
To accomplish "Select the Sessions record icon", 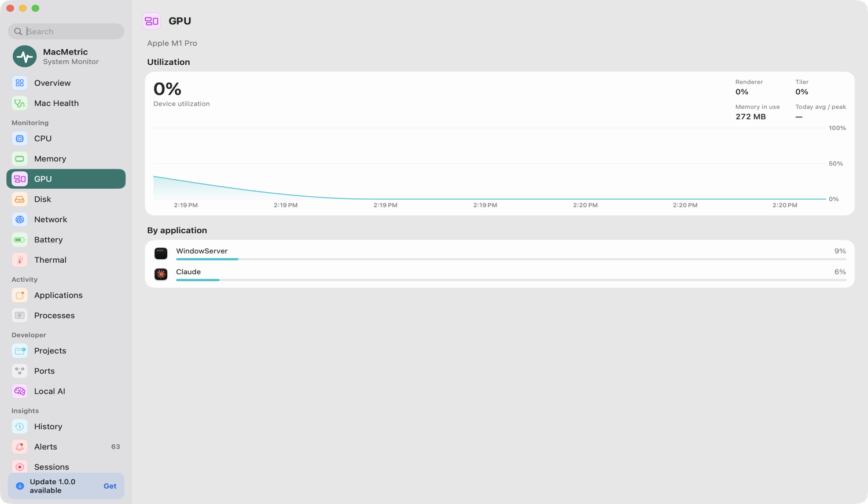I will click(x=20, y=467).
